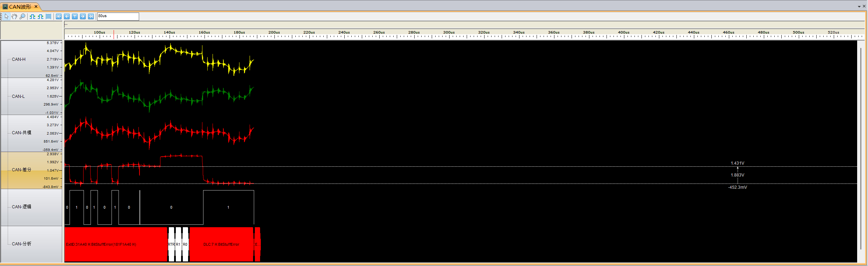Viewport: 868px width, 266px height.
Task: Close the CAN波形 tab
Action: (x=36, y=6)
